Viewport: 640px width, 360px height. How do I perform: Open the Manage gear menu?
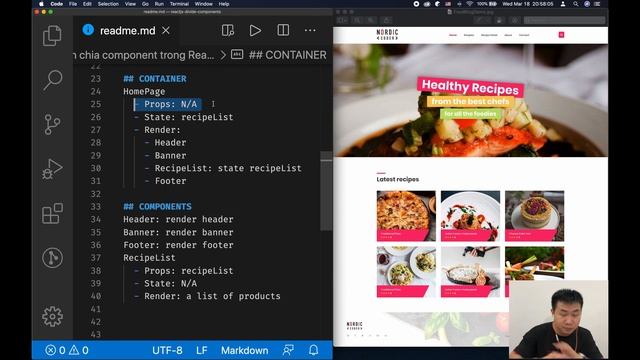pos(52,316)
